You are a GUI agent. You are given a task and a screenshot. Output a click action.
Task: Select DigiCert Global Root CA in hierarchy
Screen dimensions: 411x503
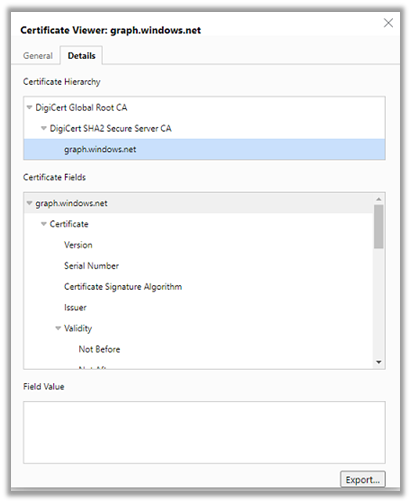pos(81,108)
